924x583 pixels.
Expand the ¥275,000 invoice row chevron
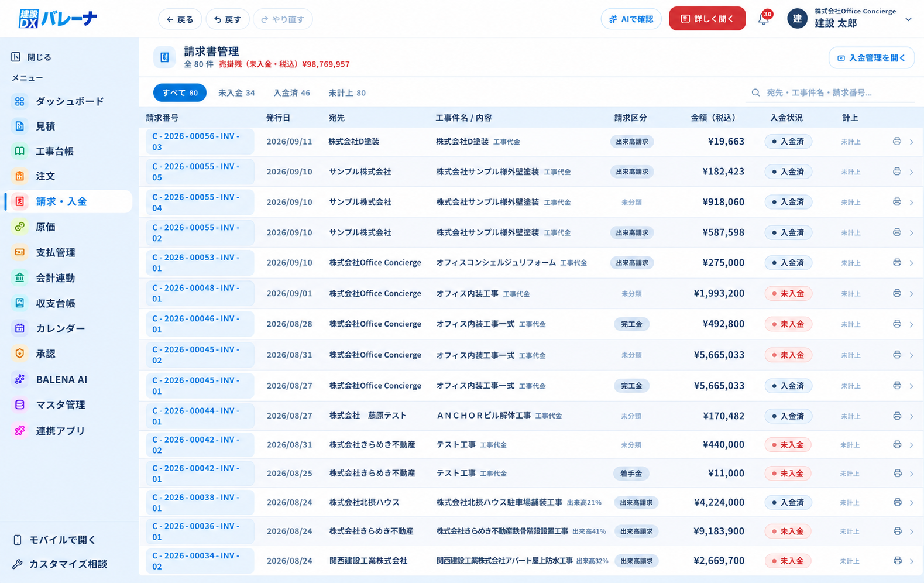pyautogui.click(x=912, y=263)
